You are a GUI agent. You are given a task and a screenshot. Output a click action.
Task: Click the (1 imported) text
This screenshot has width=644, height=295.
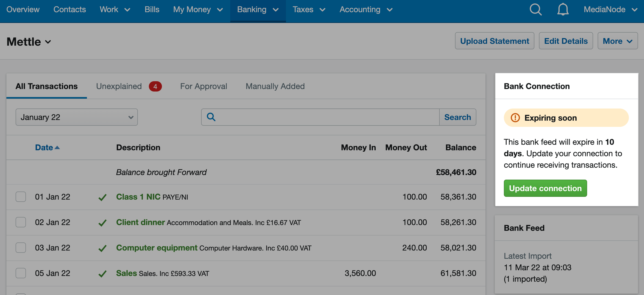(525, 279)
